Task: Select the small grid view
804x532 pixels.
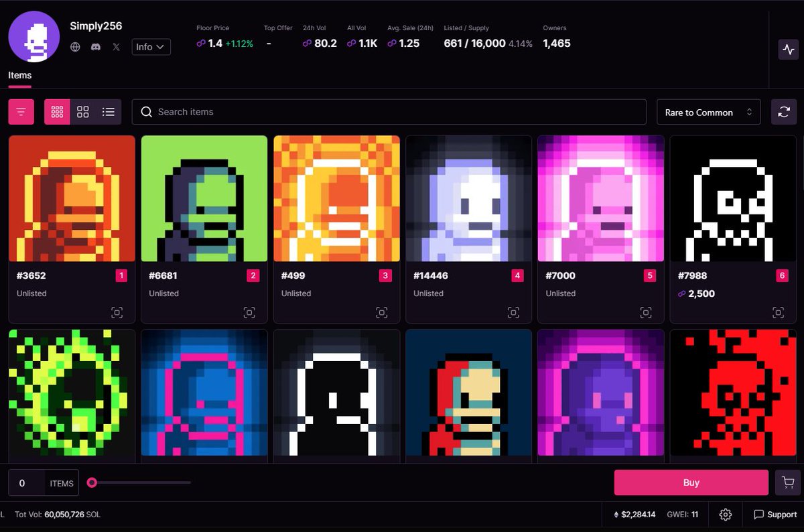Action: tap(57, 112)
